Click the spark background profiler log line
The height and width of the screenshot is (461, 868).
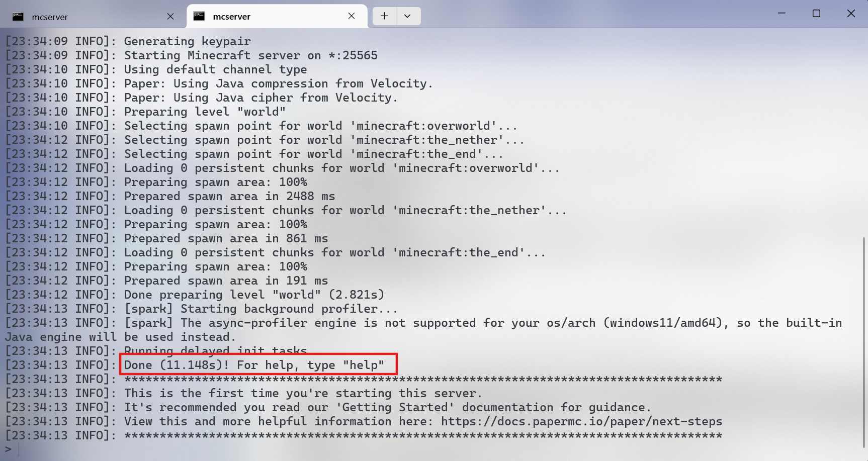pos(261,309)
